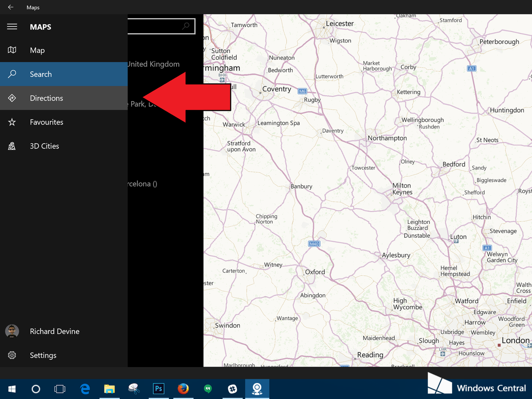The width and height of the screenshot is (532, 399).
Task: Click the Banbury label on the map
Action: click(301, 186)
